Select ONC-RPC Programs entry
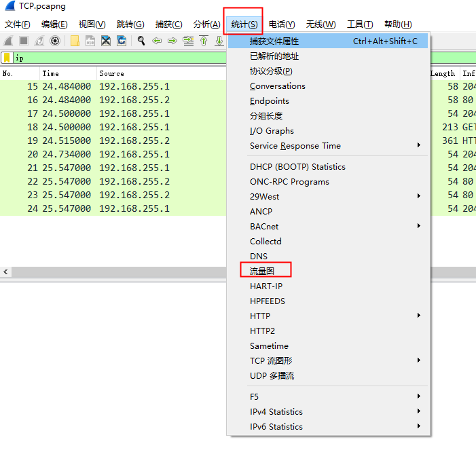The height and width of the screenshot is (450, 476). (328, 181)
